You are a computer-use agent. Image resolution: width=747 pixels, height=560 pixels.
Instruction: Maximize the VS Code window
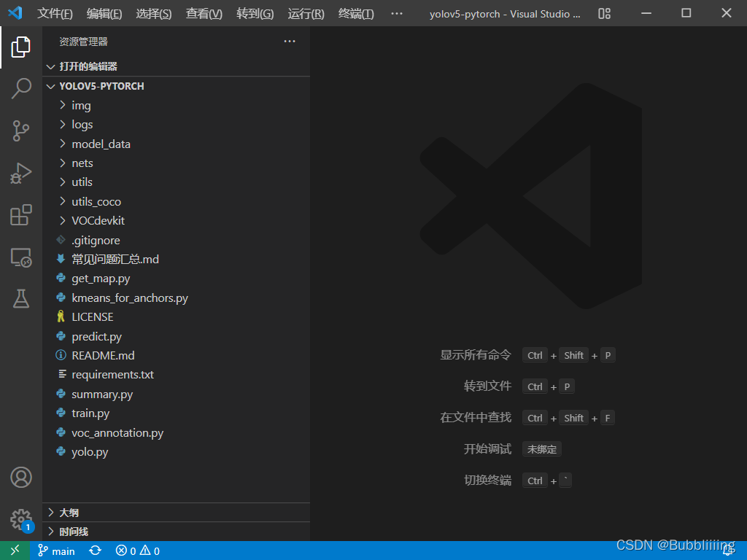coord(686,13)
